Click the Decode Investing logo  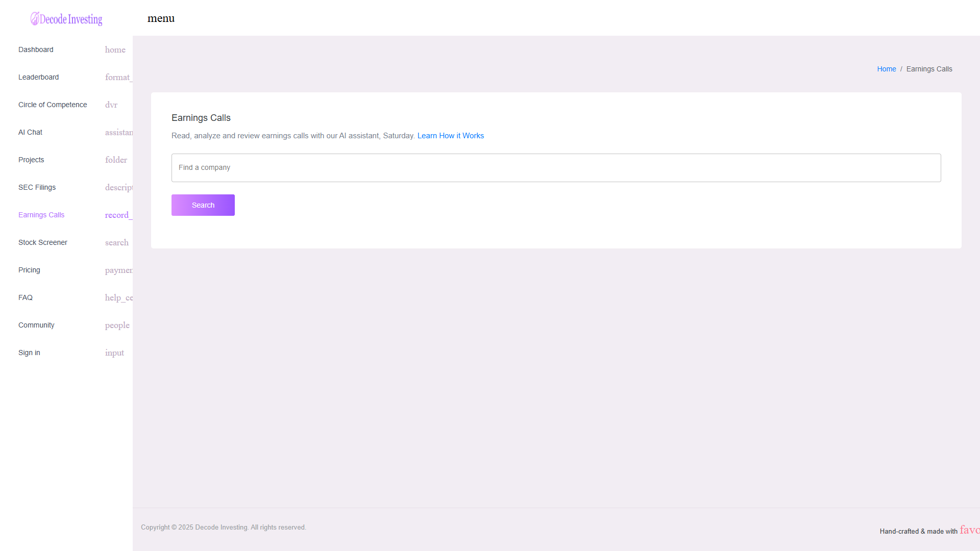(66, 19)
